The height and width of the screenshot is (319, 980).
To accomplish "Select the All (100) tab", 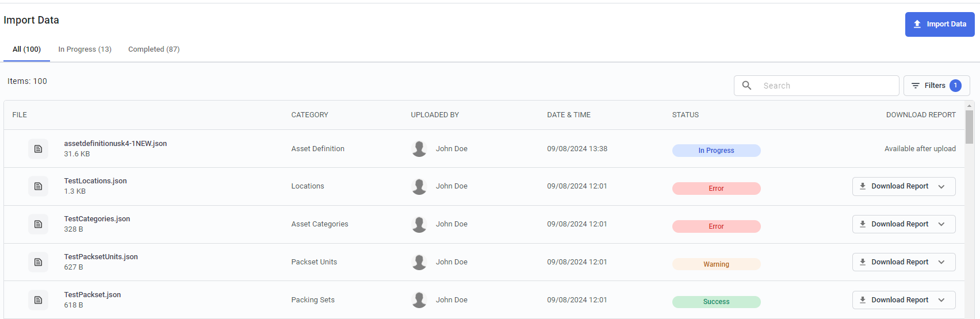I will tap(26, 49).
